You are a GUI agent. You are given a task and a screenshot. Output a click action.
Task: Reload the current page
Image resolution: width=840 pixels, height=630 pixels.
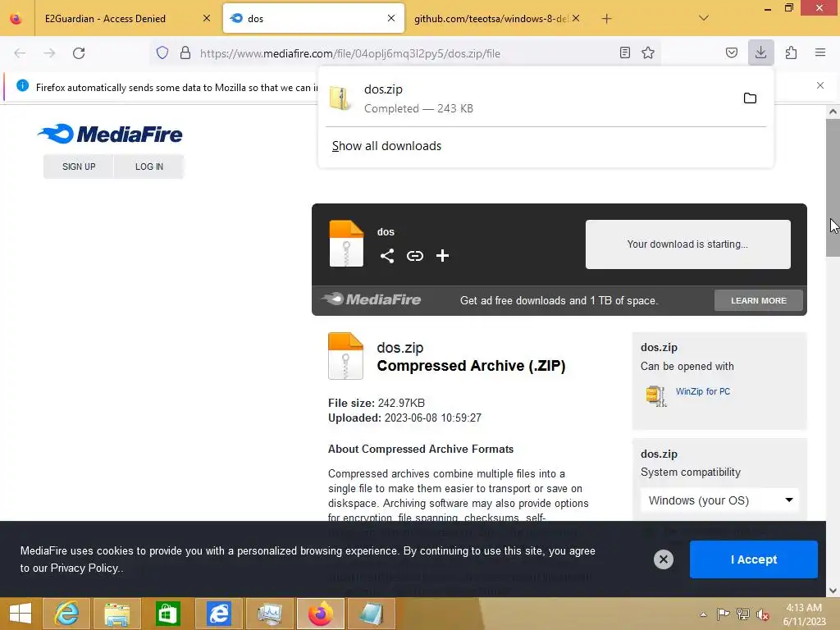click(79, 53)
